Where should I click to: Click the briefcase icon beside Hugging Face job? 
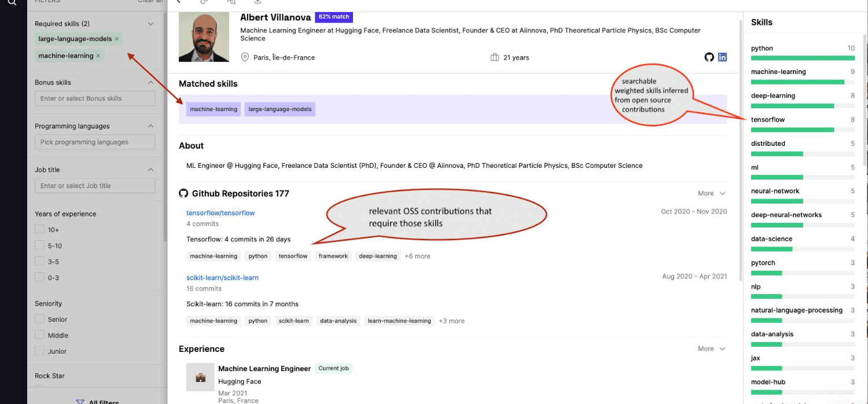tap(200, 377)
